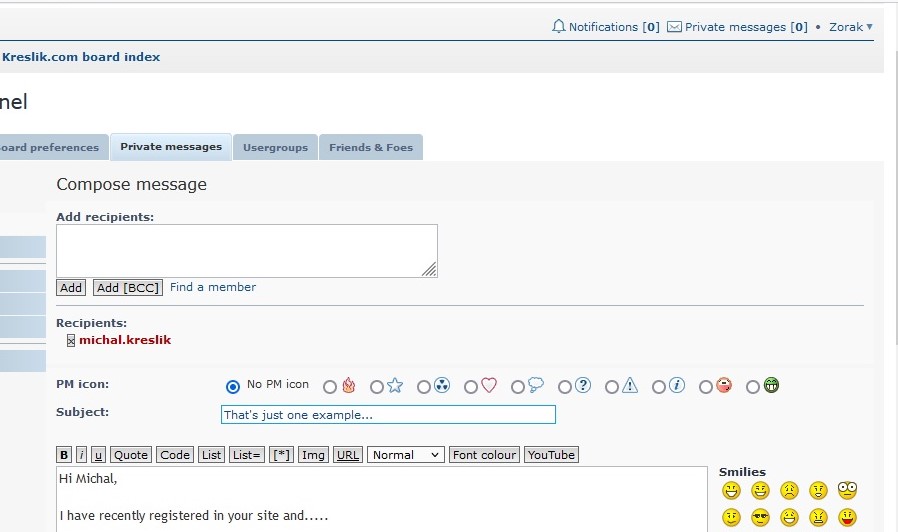Click the green grinning face PM icon image
Viewport: 898px width, 532px height.
point(771,385)
